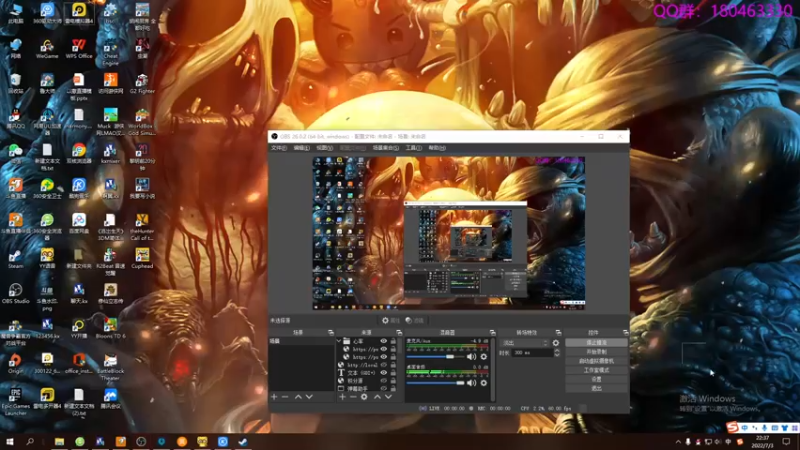The width and height of the screenshot is (800, 450).
Task: Select the Bloons TD 6 desktop icon
Action: (x=110, y=329)
